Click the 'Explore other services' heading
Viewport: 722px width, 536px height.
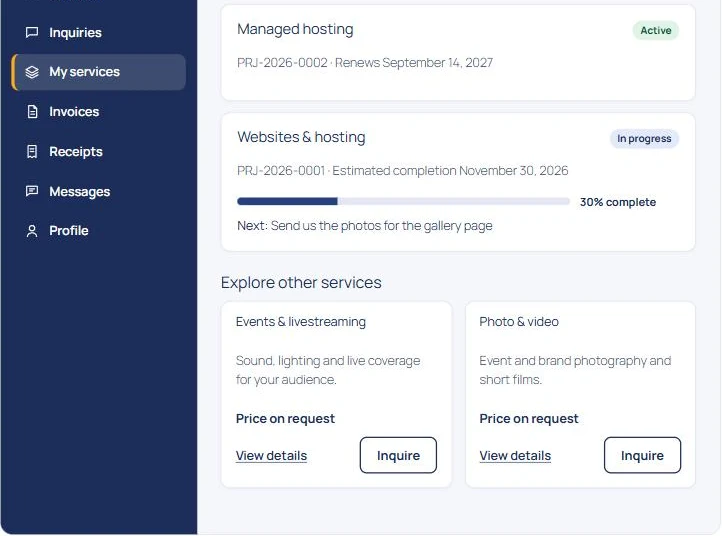coord(301,282)
